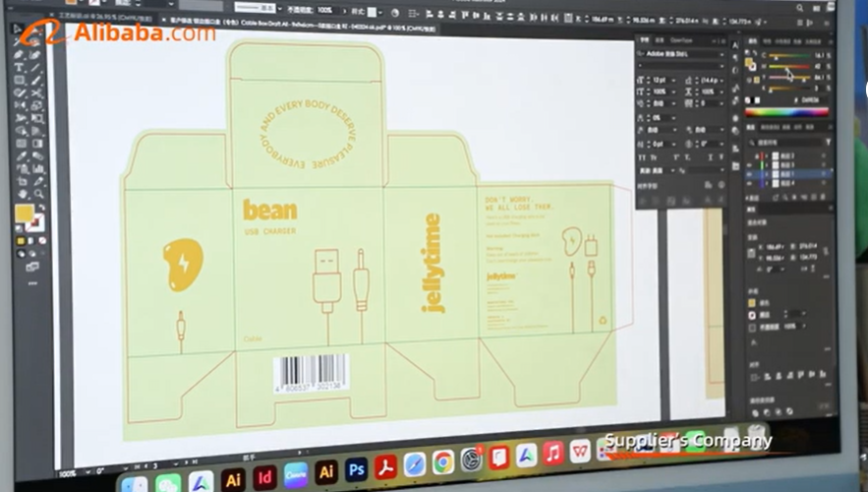
Task: Select the Zoom magnifier tool
Action: pos(38,194)
